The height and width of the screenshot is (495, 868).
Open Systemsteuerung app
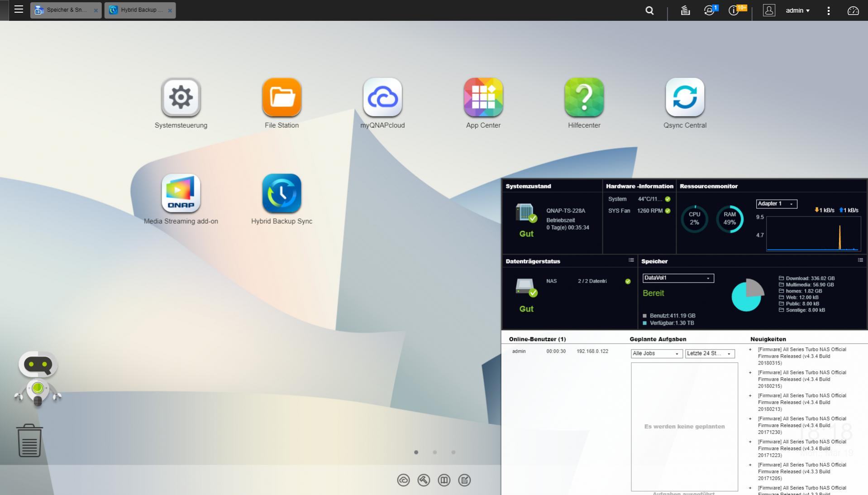tap(181, 97)
